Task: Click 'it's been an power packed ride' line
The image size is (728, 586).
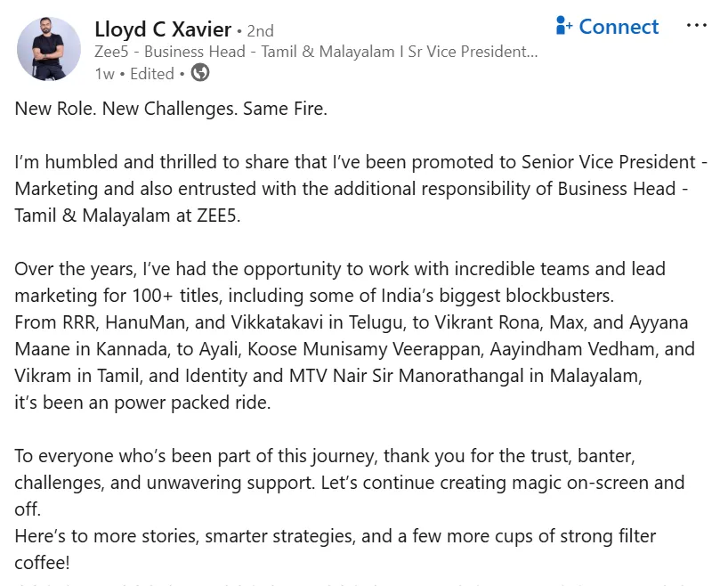Action: coord(142,403)
